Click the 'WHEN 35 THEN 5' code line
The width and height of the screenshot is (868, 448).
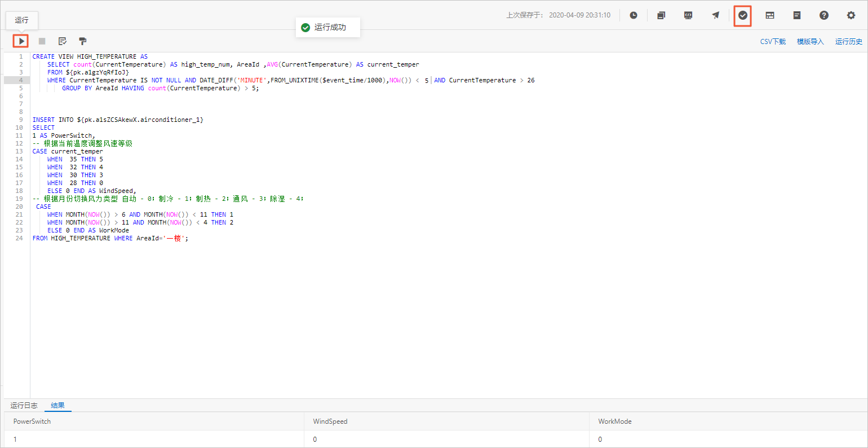[x=75, y=159]
